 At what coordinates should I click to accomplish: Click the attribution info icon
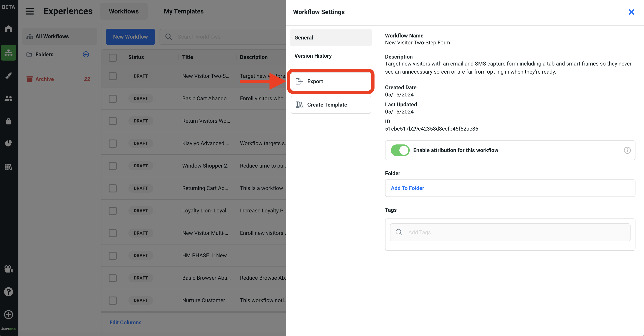(x=627, y=150)
